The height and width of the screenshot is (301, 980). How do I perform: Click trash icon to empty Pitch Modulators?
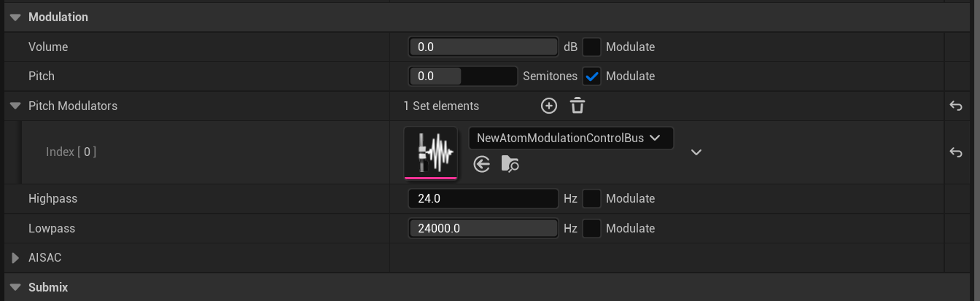(577, 106)
